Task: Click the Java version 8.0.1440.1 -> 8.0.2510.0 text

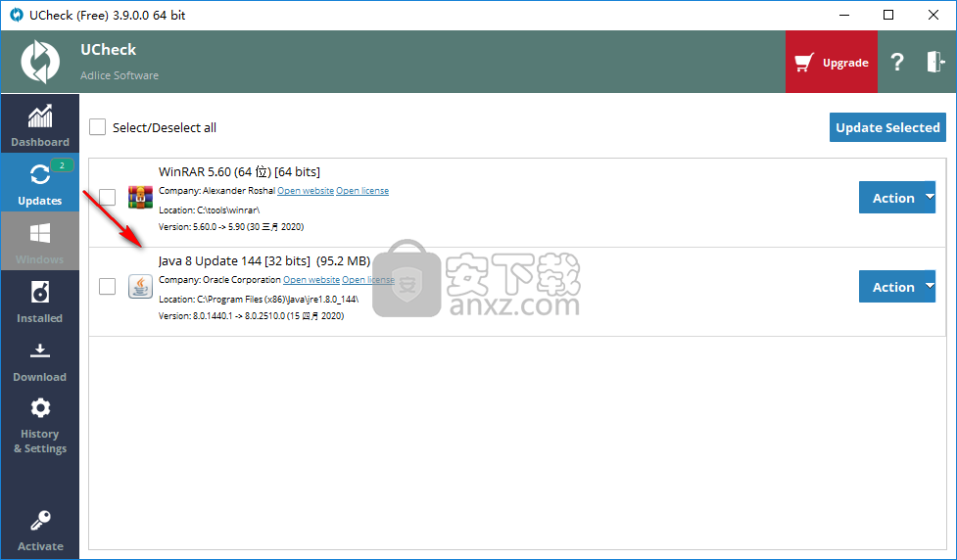Action: [x=251, y=316]
